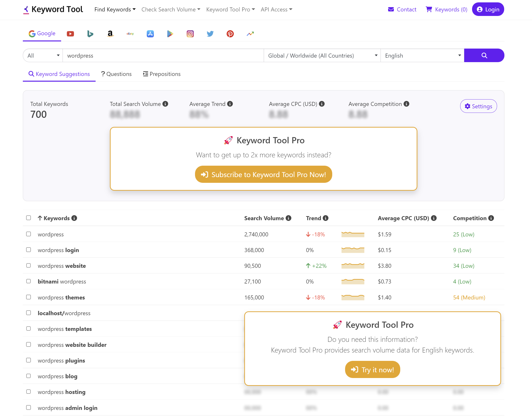
Task: Sort by the Keywords column arrow
Action: coord(40,218)
